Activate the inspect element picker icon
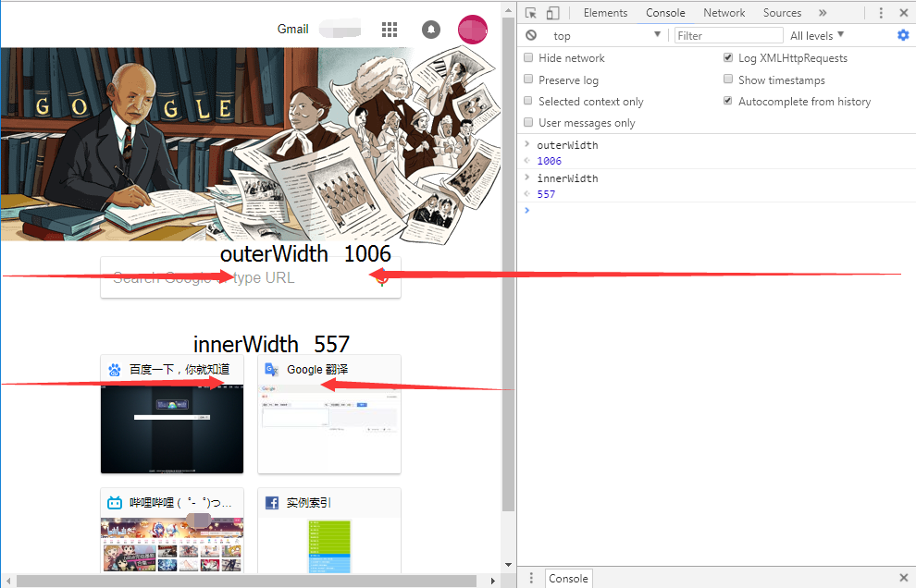Viewport: 916px width, 588px height. 530,13
